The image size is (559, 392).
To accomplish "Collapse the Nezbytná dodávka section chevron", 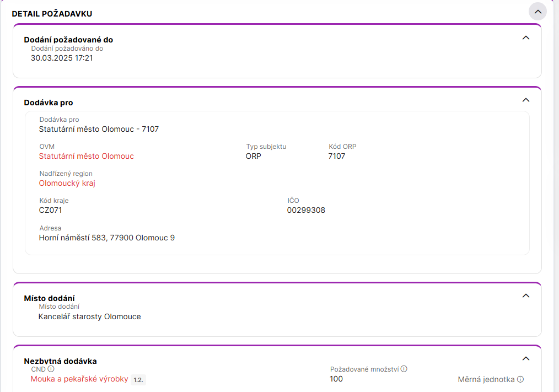I will [525, 358].
